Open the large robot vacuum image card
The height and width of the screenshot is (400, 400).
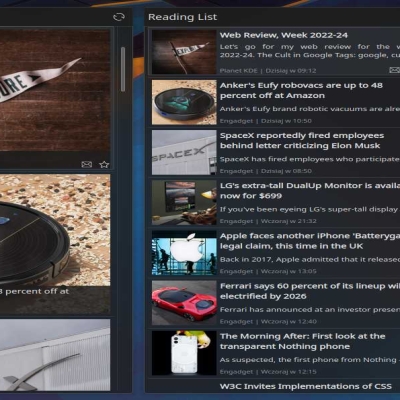55,230
